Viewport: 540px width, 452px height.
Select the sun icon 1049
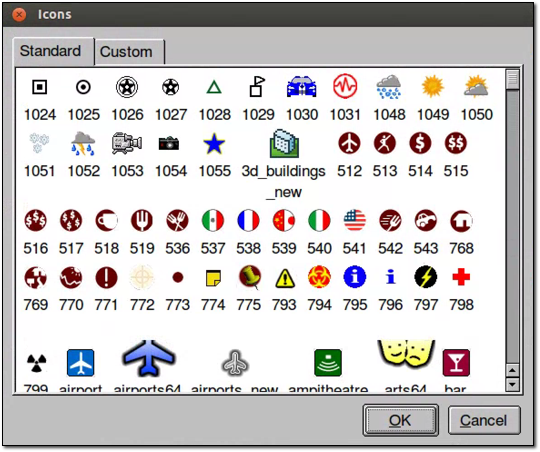coord(433,86)
